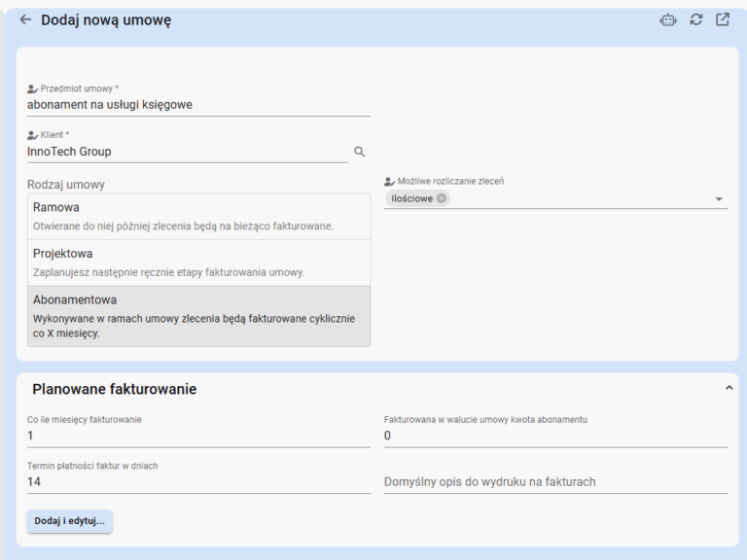Image resolution: width=747 pixels, height=560 pixels.
Task: Select Abonamentowa contract type
Action: pos(199,316)
